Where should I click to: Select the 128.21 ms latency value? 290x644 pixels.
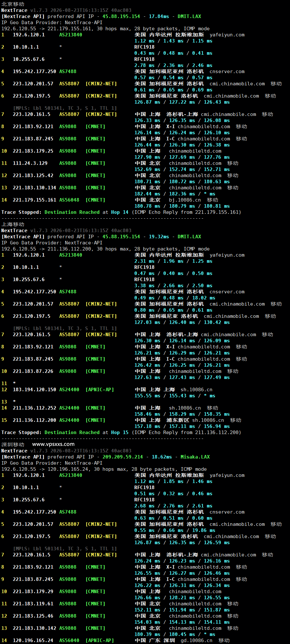click(182, 598)
